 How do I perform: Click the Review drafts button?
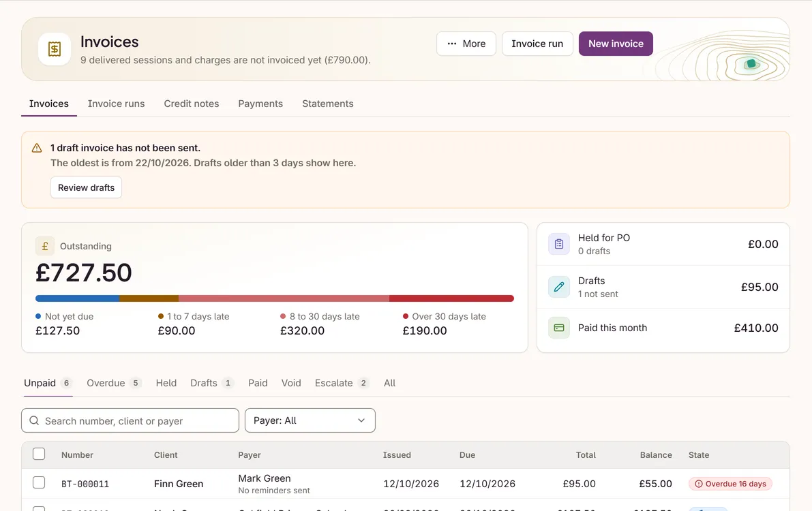[86, 187]
